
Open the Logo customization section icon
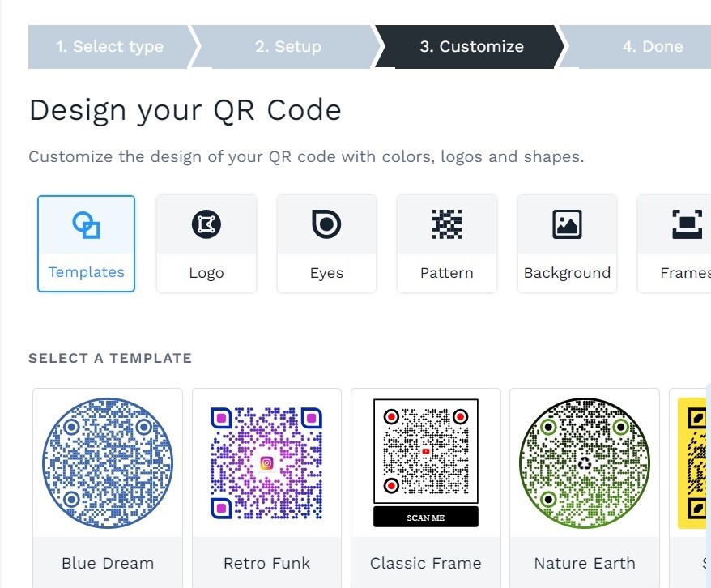tap(206, 224)
